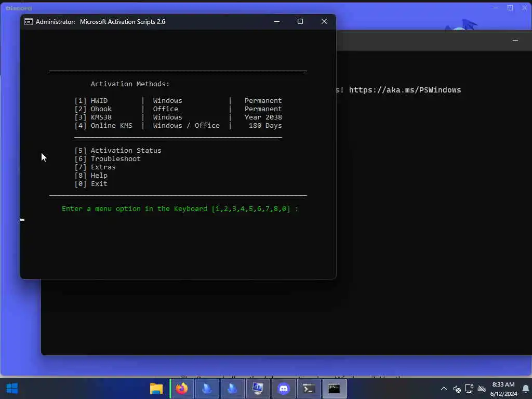Minimize the Microsoft Activation Scripts window
Viewport: 532px width, 399px height.
click(x=277, y=21)
